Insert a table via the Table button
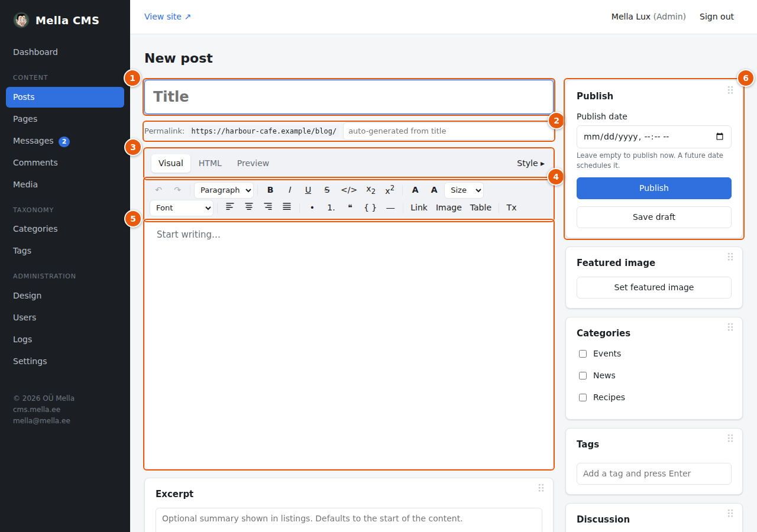The height and width of the screenshot is (532, 757). 481,207
